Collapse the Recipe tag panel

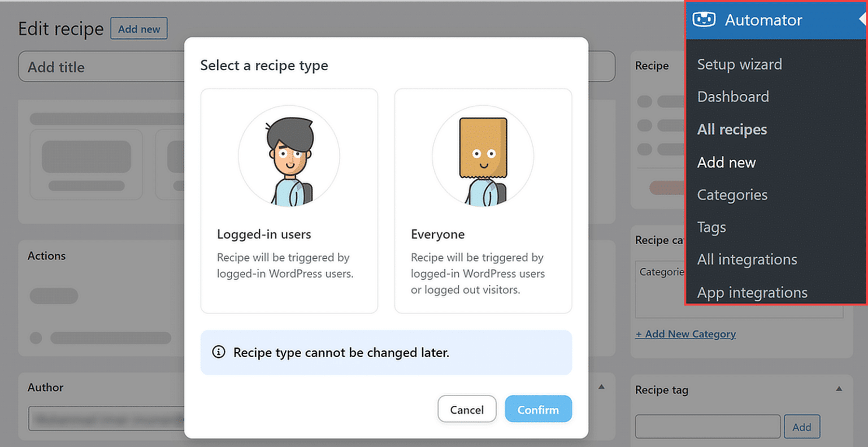[839, 388]
